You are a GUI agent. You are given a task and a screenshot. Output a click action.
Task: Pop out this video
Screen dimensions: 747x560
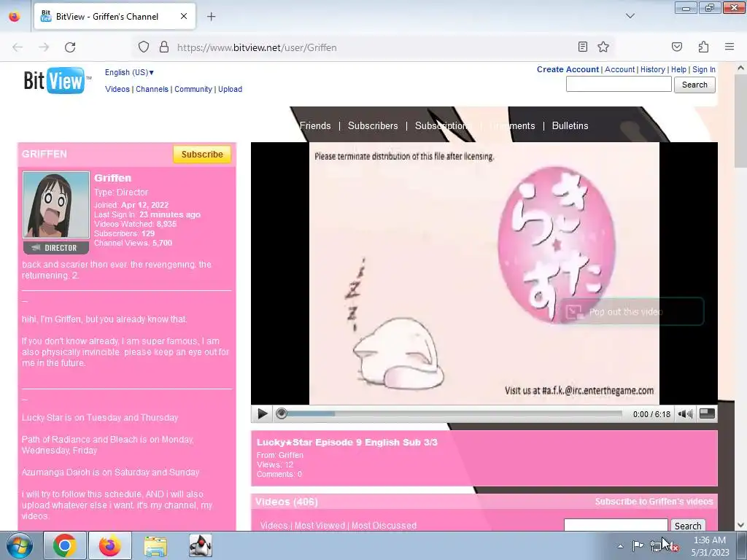[x=632, y=312]
